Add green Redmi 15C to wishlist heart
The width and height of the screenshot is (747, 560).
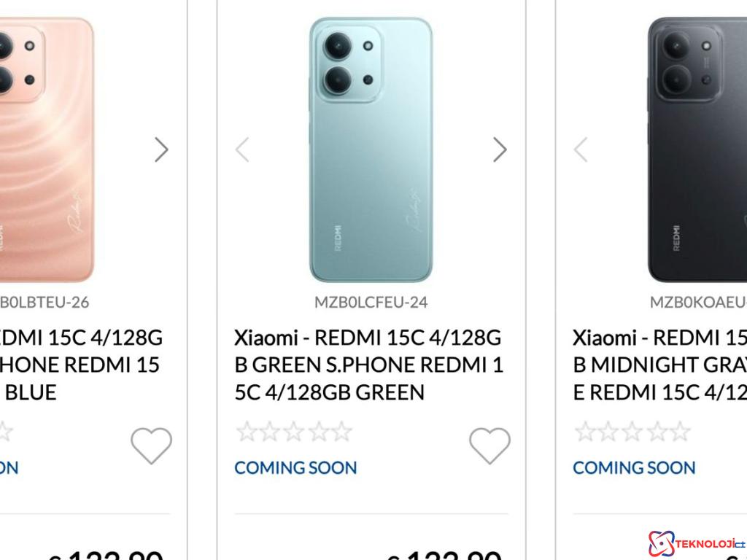pos(489,445)
